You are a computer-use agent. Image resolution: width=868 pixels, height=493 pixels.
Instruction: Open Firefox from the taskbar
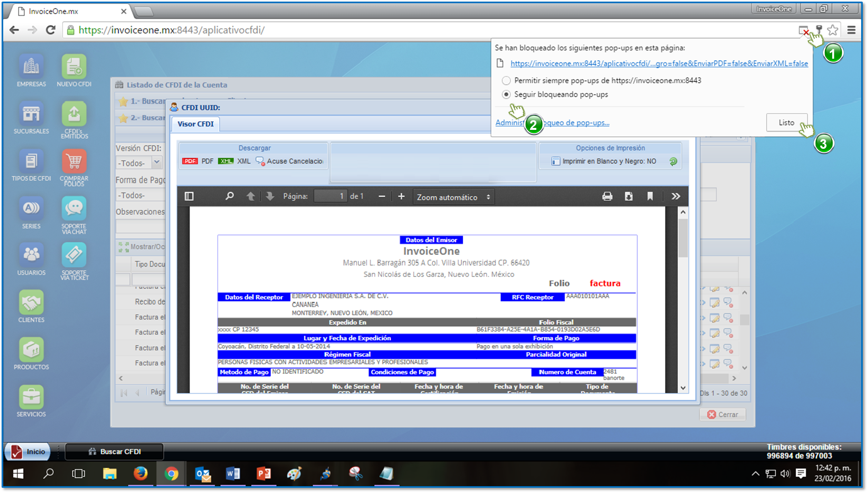point(140,474)
